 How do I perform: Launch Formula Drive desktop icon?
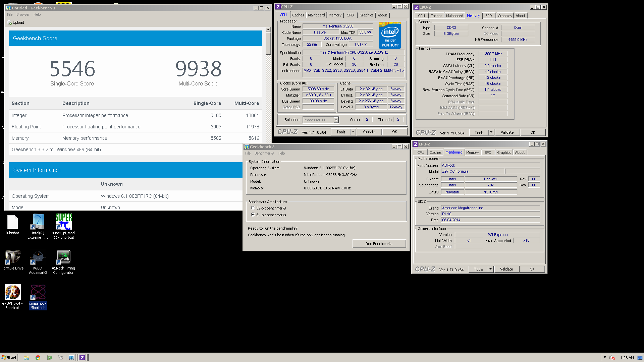pyautogui.click(x=12, y=260)
